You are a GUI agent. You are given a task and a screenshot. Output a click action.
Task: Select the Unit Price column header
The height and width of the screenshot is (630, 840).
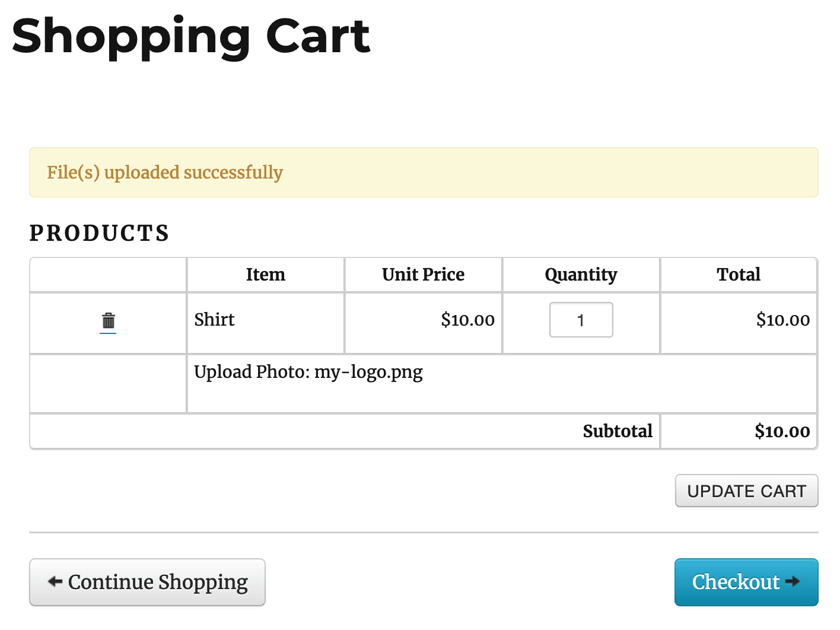(x=423, y=275)
